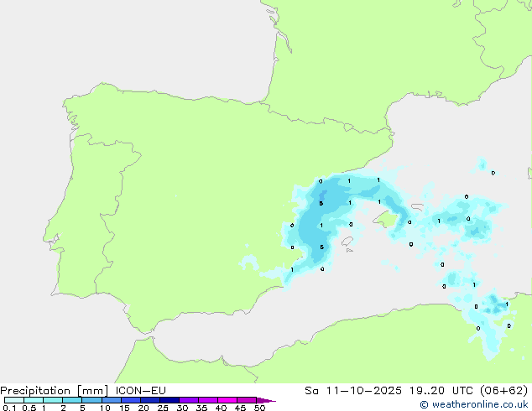Image resolution: width=532 pixels, height=411 pixels.
Task: Click the '10' legend scale label
Action: click(x=105, y=408)
